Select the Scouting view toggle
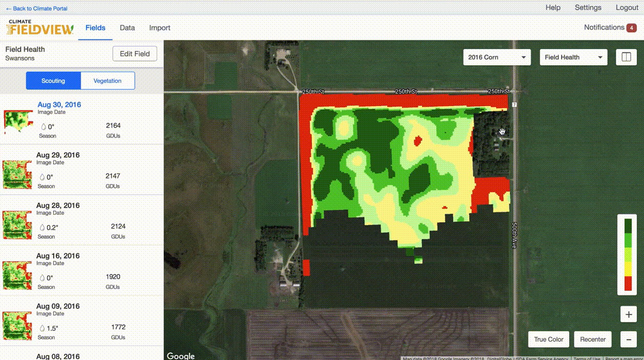Screen dimensions: 644x360 point(53,81)
